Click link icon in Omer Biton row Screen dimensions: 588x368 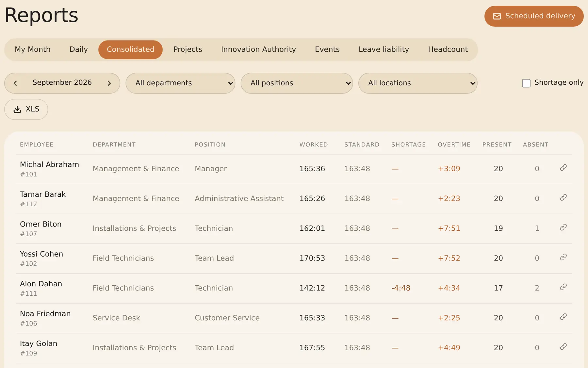tap(563, 227)
